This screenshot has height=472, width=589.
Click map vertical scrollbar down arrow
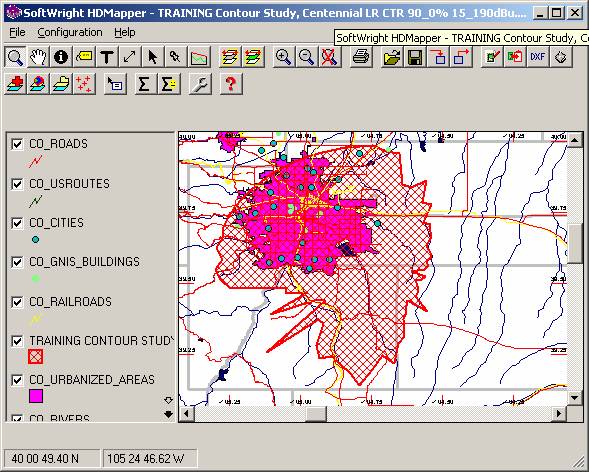[x=575, y=398]
